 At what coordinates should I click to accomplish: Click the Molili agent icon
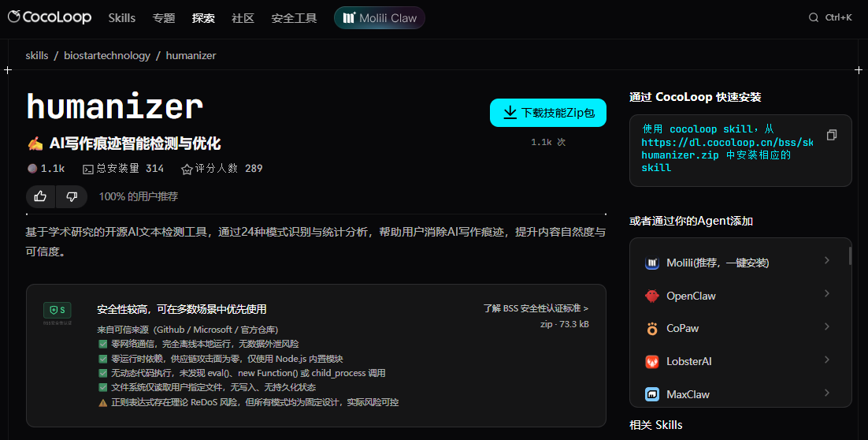click(652, 263)
